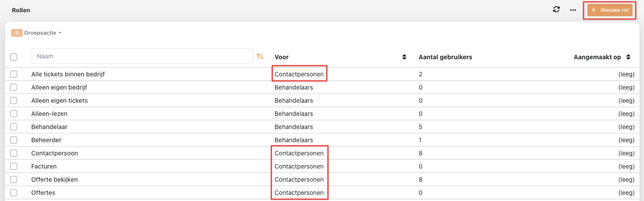This screenshot has height=201, width=644.
Task: Tick the Beheerder row checkbox
Action: (14, 140)
